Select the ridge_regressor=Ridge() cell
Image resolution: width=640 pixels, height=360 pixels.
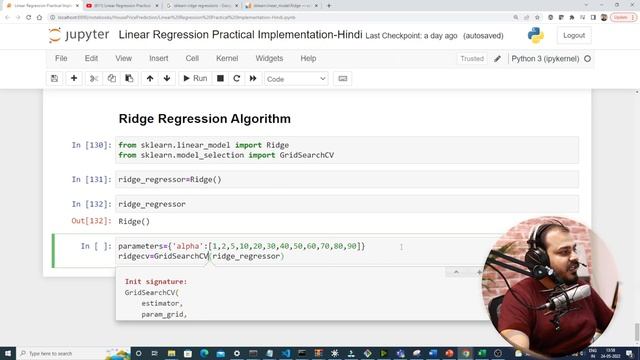pos(347,180)
